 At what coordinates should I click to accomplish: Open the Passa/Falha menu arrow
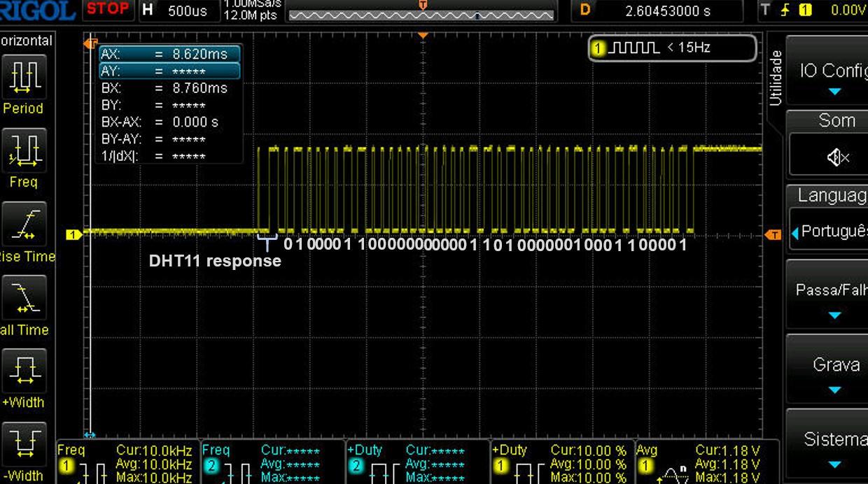(834, 315)
